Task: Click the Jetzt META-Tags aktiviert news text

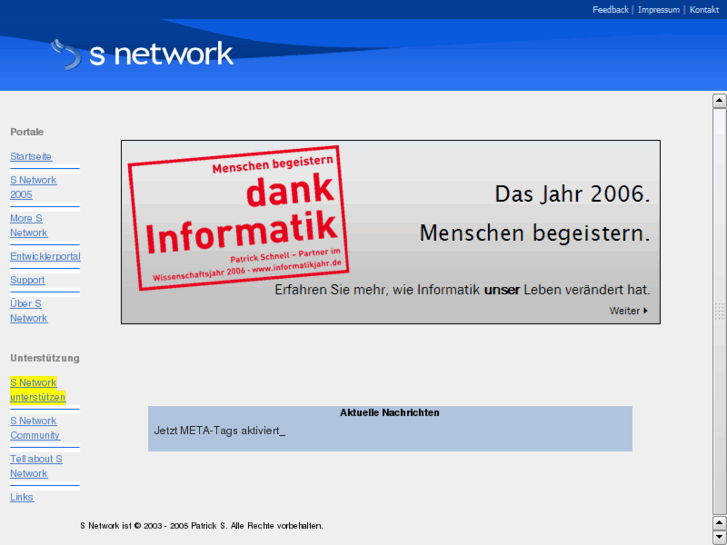Action: [219, 431]
